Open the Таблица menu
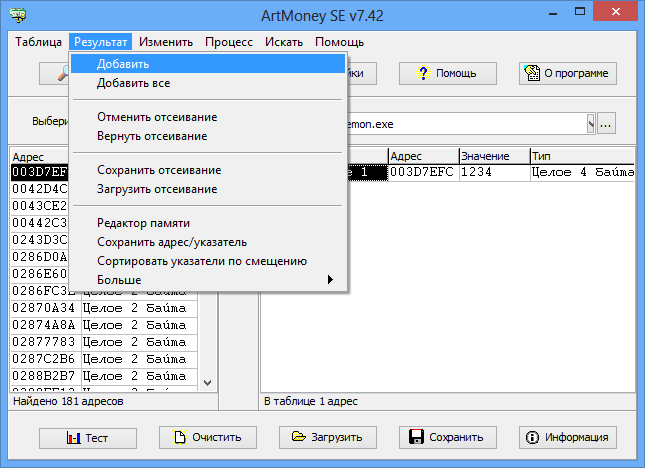The height and width of the screenshot is (468, 645). (38, 42)
